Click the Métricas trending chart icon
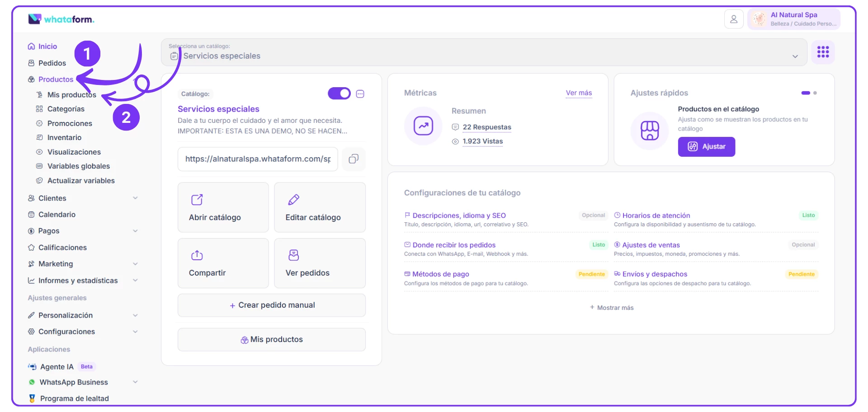This screenshot has height=412, width=868. [423, 126]
